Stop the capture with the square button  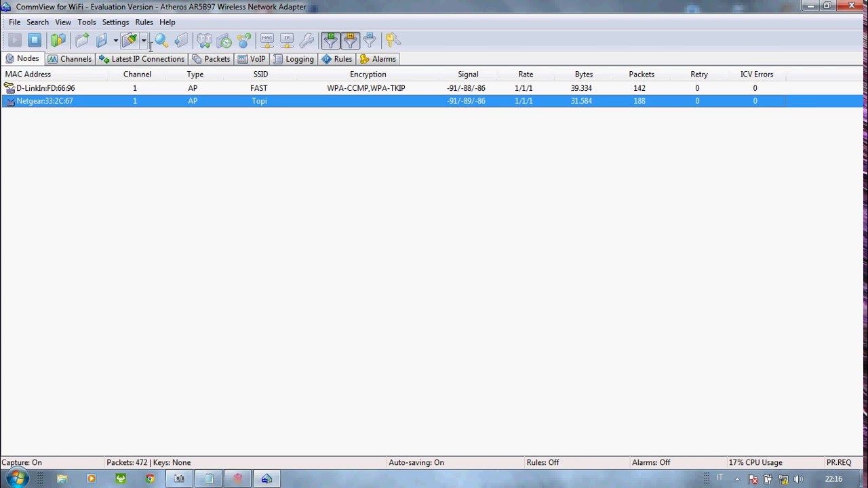tap(35, 41)
